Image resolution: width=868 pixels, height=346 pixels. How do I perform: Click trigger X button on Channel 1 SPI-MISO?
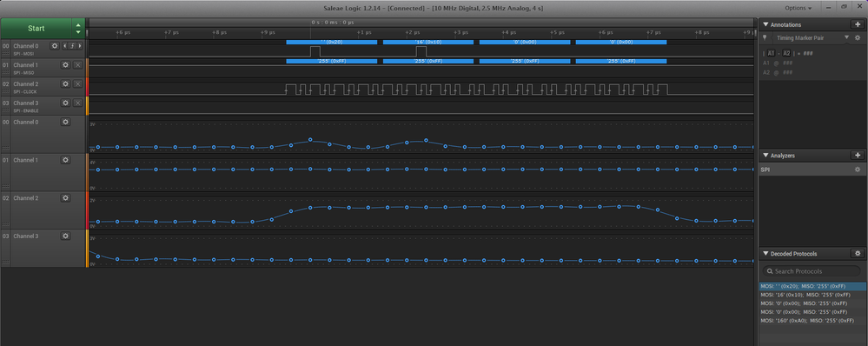(x=77, y=65)
